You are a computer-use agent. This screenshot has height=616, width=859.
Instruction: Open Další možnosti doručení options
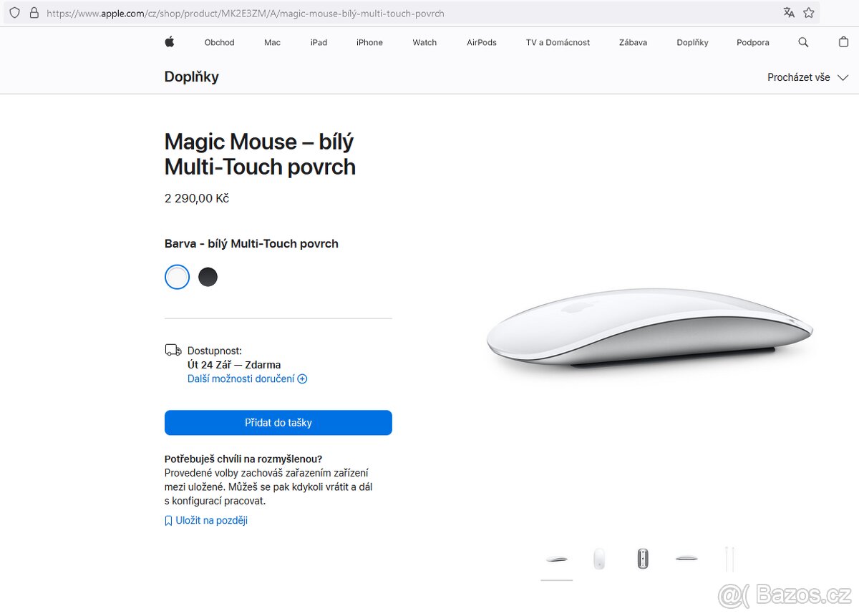(x=241, y=378)
